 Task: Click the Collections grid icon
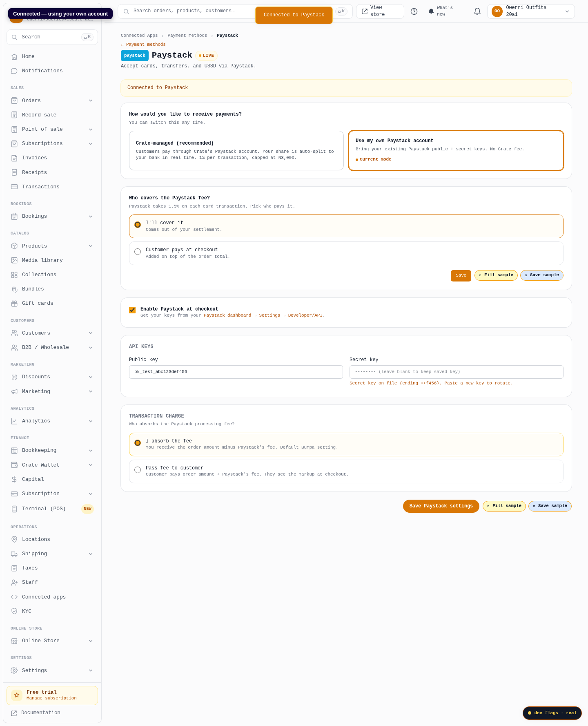[14, 275]
